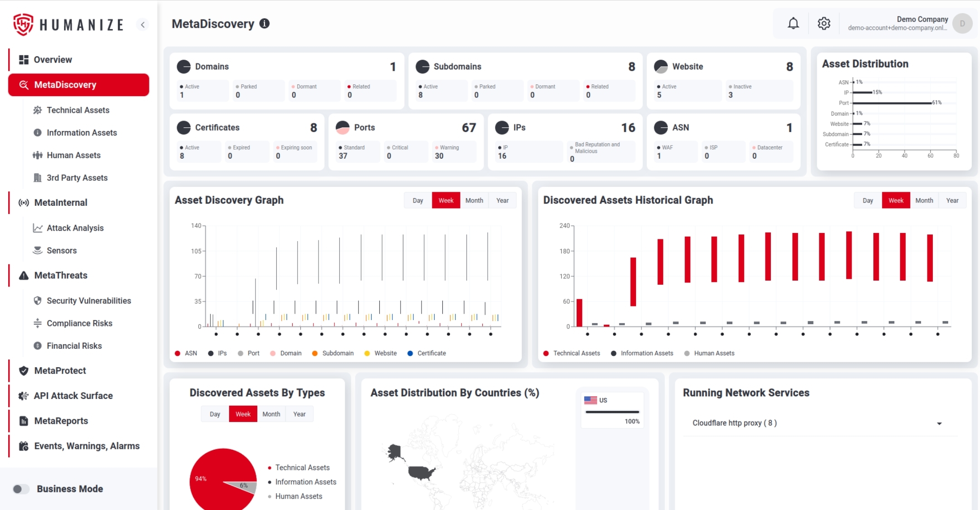Click the Human Assets people icon
Viewport: 980px width, 510px height.
click(38, 155)
